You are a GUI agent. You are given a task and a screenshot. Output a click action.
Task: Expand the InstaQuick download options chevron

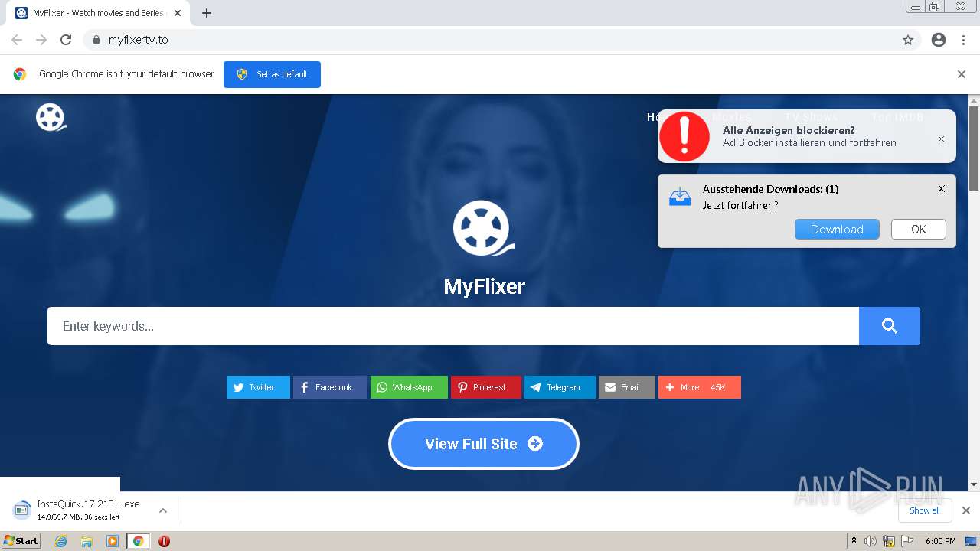163,510
